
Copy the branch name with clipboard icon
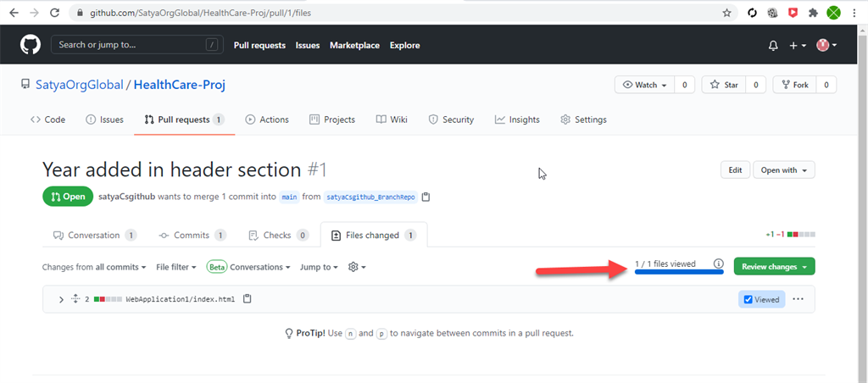point(426,197)
